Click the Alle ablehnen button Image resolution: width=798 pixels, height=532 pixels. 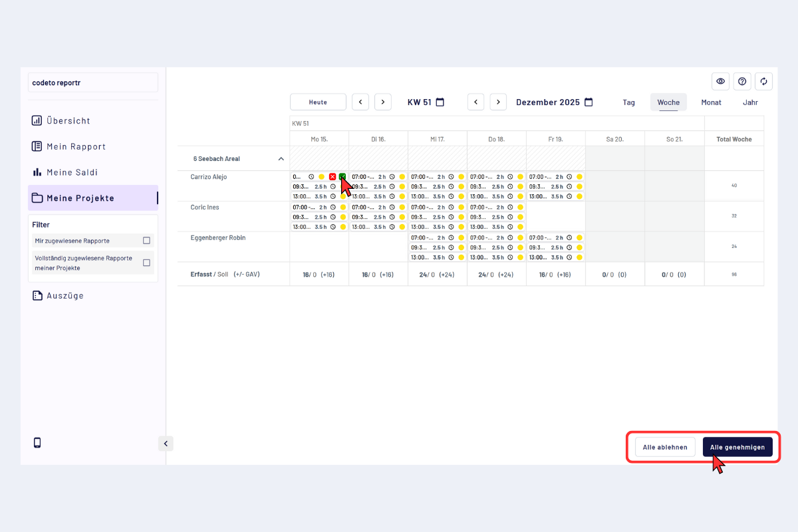tap(665, 447)
